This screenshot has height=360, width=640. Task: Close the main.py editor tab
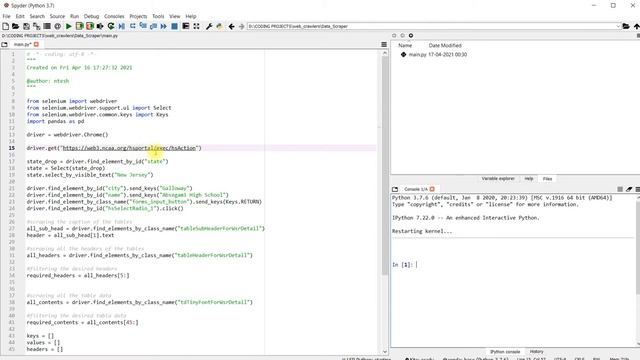36,44
